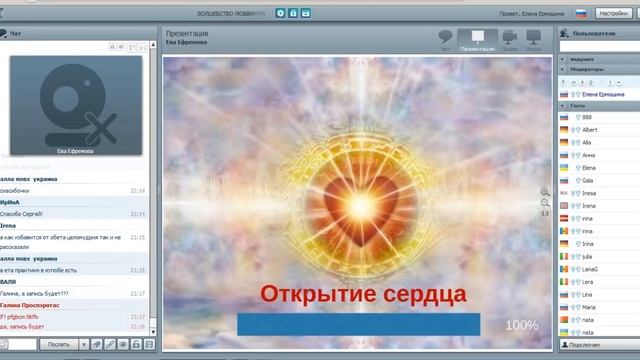Image resolution: width=640 pixels, height=360 pixels.
Task: Open the dropdown arrow beside Послать
Action: (84, 344)
